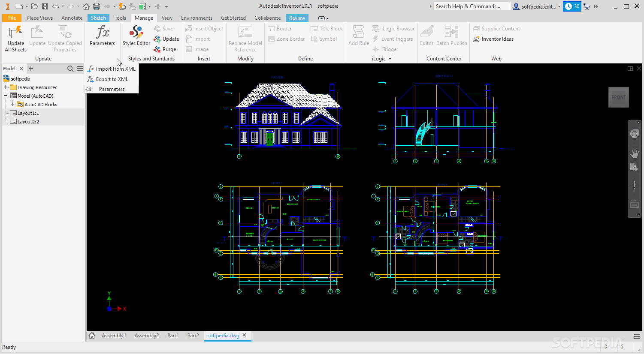Select the Review tab
The height and width of the screenshot is (354, 644).
tap(297, 18)
